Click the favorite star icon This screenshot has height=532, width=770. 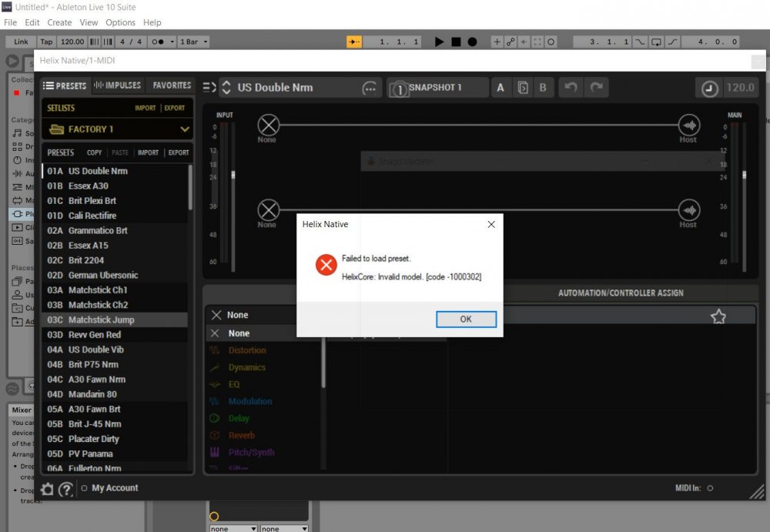[718, 316]
